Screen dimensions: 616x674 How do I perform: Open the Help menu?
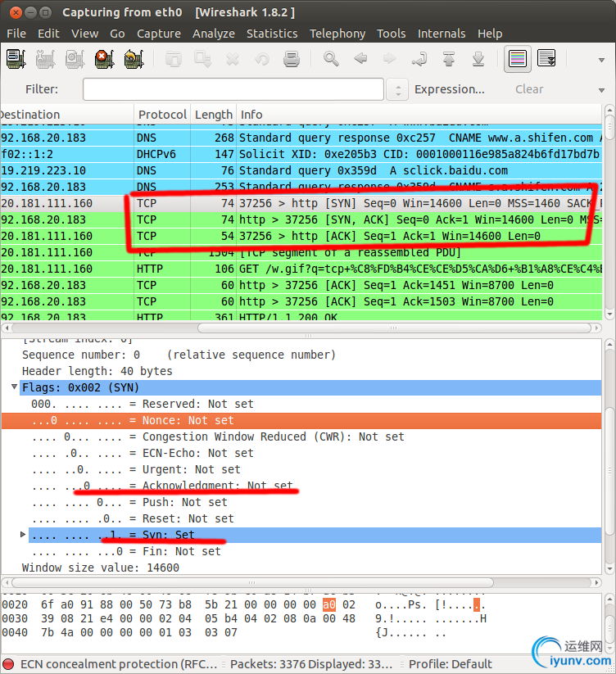(x=490, y=34)
